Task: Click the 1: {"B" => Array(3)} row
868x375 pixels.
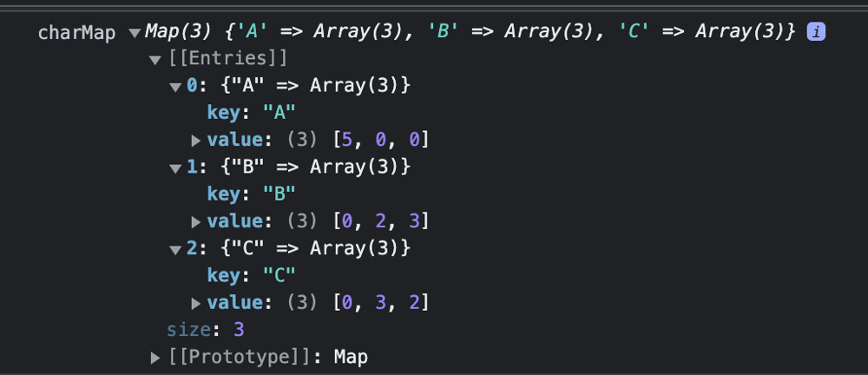Action: pos(299,167)
